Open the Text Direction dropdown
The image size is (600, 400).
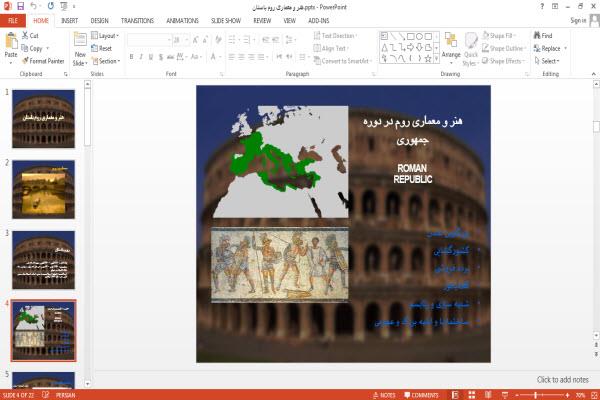(336, 35)
